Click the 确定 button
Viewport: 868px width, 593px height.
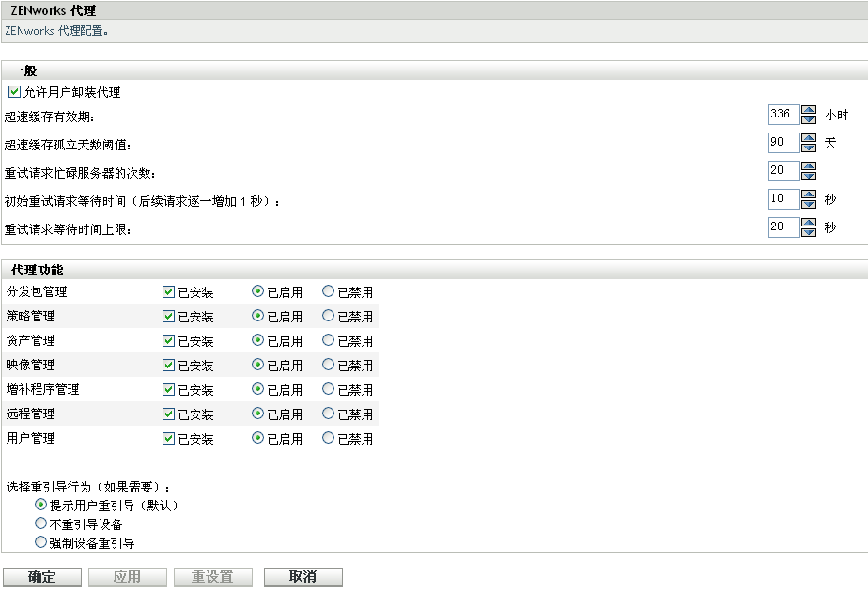pos(41,576)
